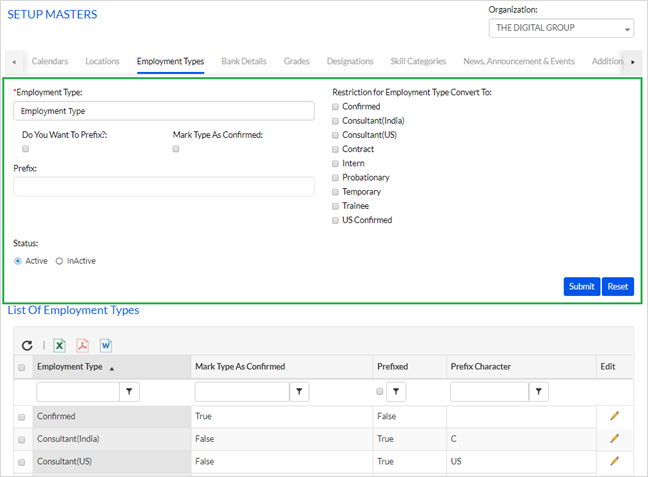
Task: Select all rows via header checkbox
Action: pos(21,367)
